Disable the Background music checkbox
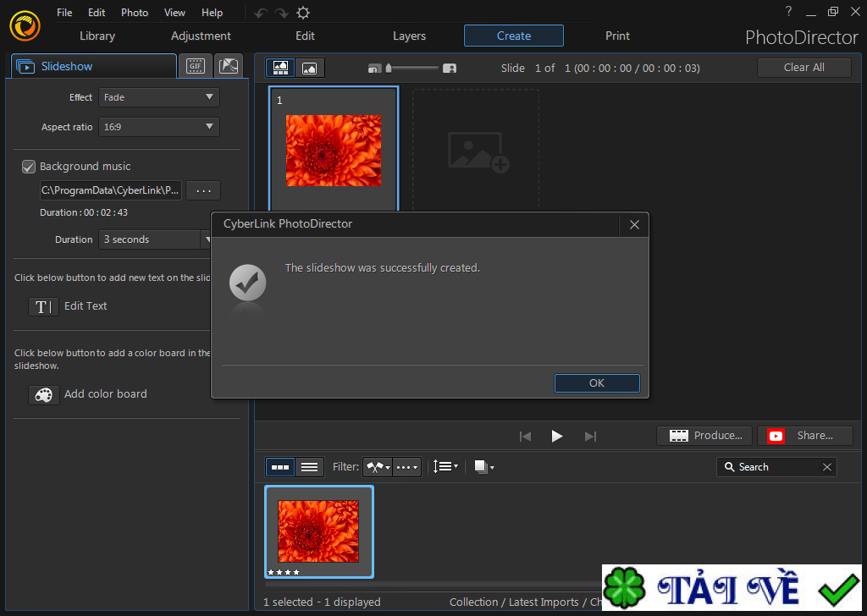 click(28, 166)
